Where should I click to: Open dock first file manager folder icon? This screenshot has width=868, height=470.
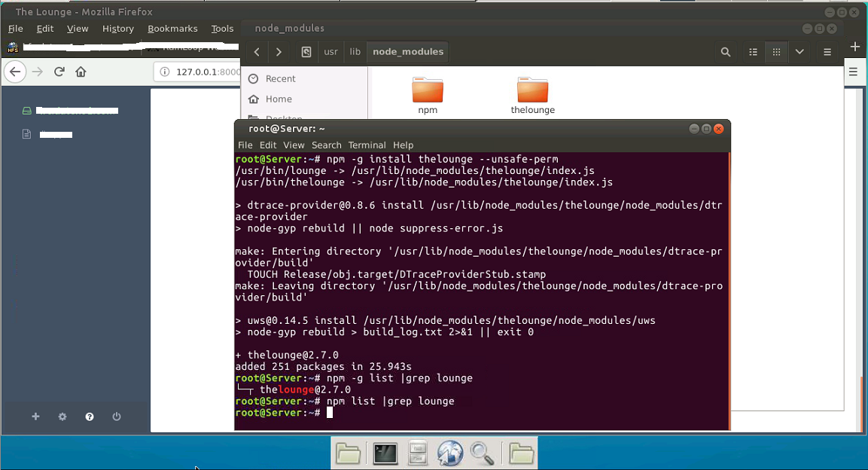pos(349,453)
